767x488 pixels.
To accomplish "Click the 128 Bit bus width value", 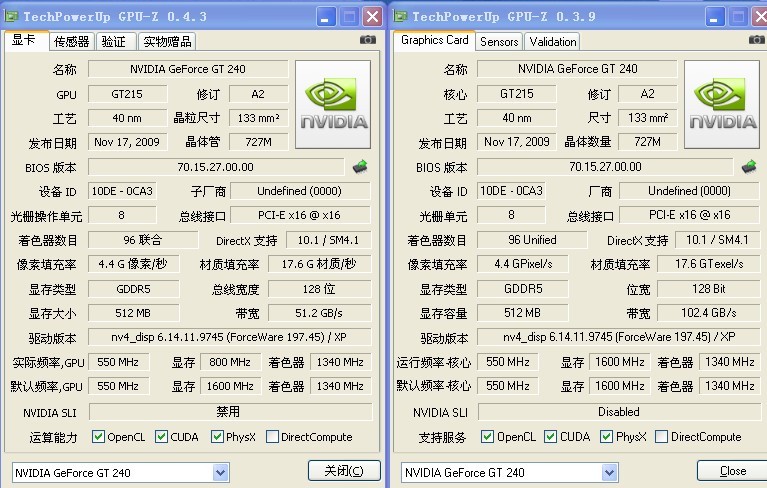I will pyautogui.click(x=709, y=288).
